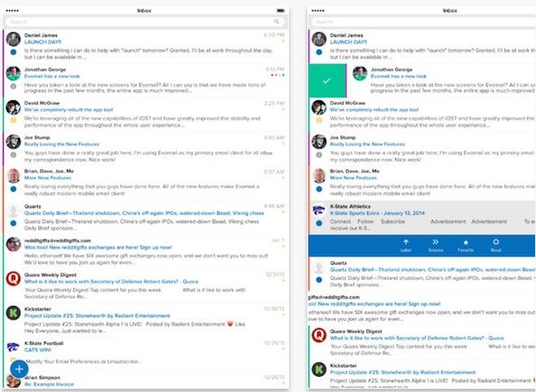Toggle the gray dot for Joe Stump in the left inbox
The width and height of the screenshot is (536, 392).
(x=14, y=154)
